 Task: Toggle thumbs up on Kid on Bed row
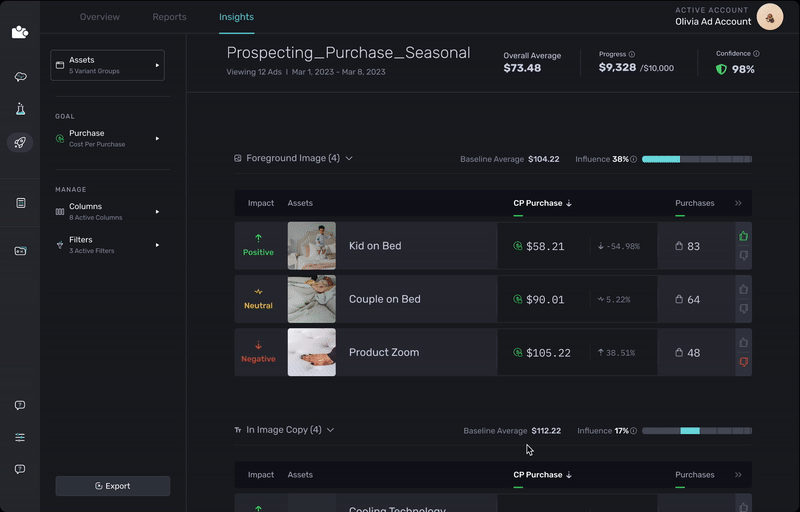(x=743, y=237)
